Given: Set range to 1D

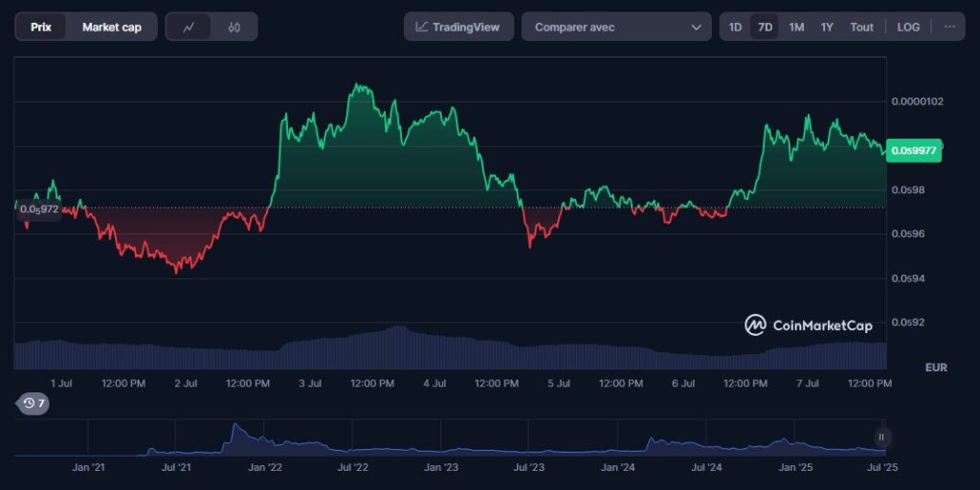Looking at the screenshot, I should coord(736,27).
